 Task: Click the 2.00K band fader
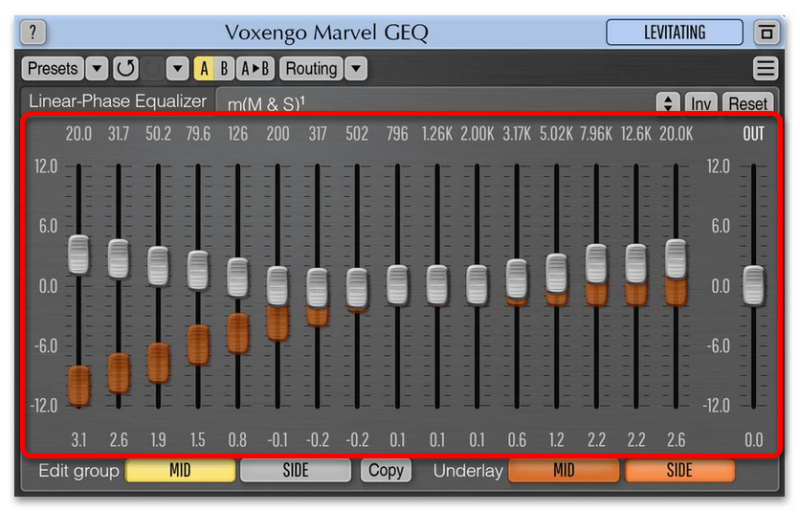[x=477, y=285]
